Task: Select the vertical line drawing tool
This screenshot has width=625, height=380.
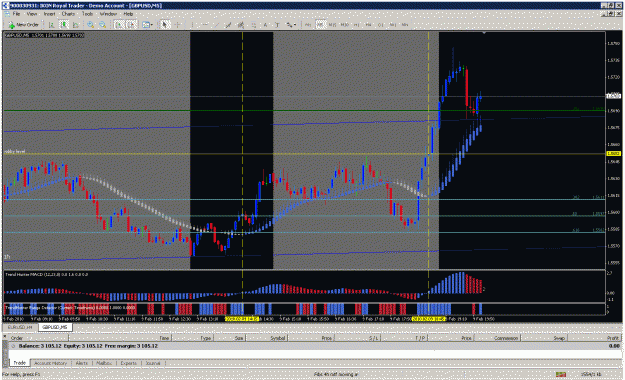Action: (x=192, y=25)
